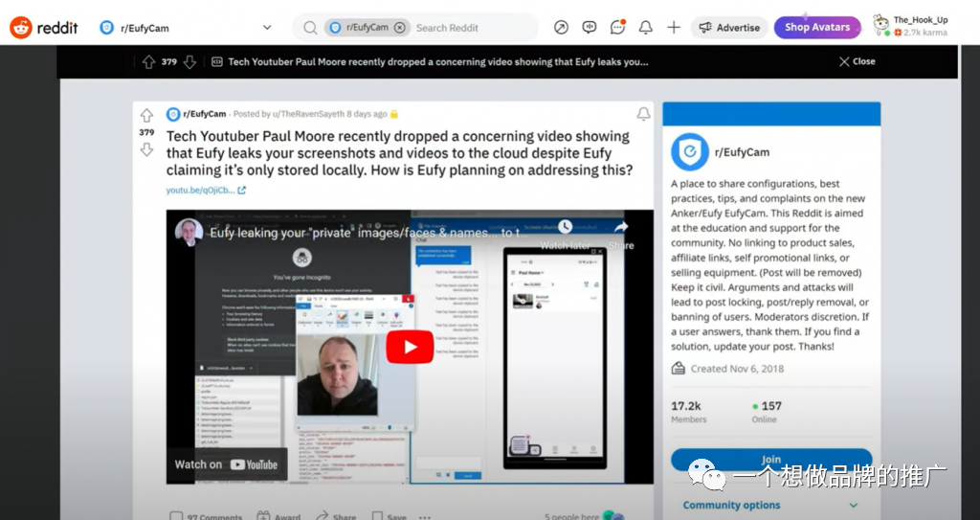Screen dimensions: 980x520
Task: Close the post overlay
Action: click(857, 61)
